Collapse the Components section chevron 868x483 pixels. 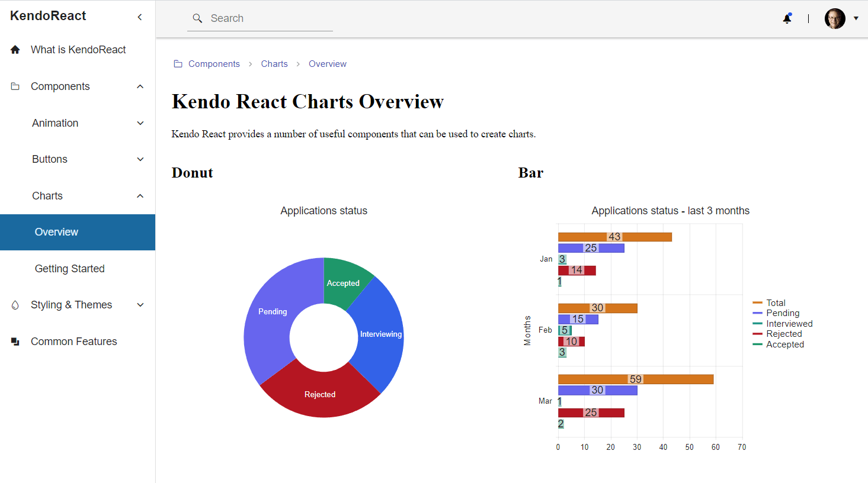140,86
